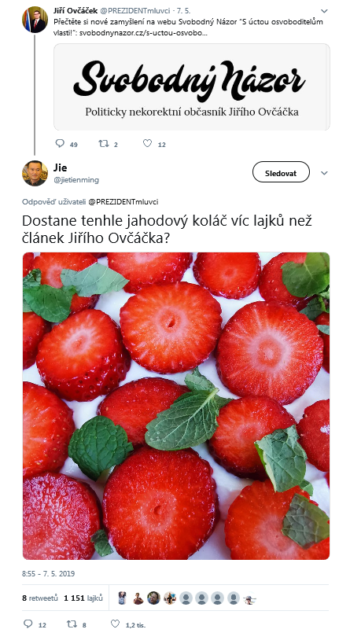Open the @PREZIDENTmluvci mention in reply line
The image size is (350, 644).
[x=123, y=201]
